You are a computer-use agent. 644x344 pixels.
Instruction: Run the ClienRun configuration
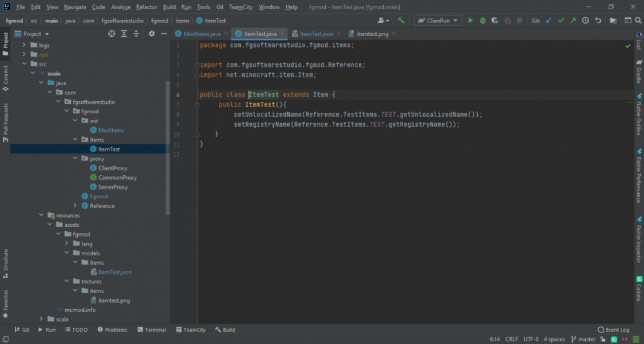(471, 21)
